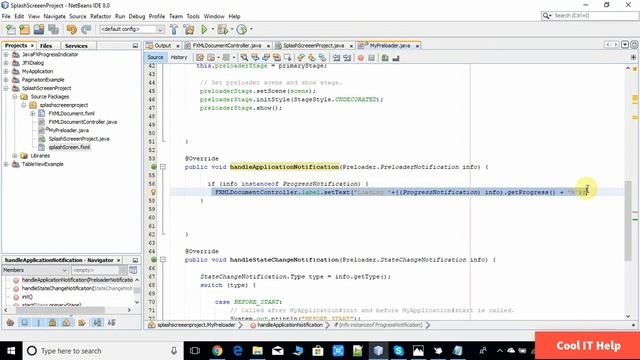
Task: Toggle Show Inner Classes filter in Navigator
Action: pyautogui.click(x=67, y=323)
